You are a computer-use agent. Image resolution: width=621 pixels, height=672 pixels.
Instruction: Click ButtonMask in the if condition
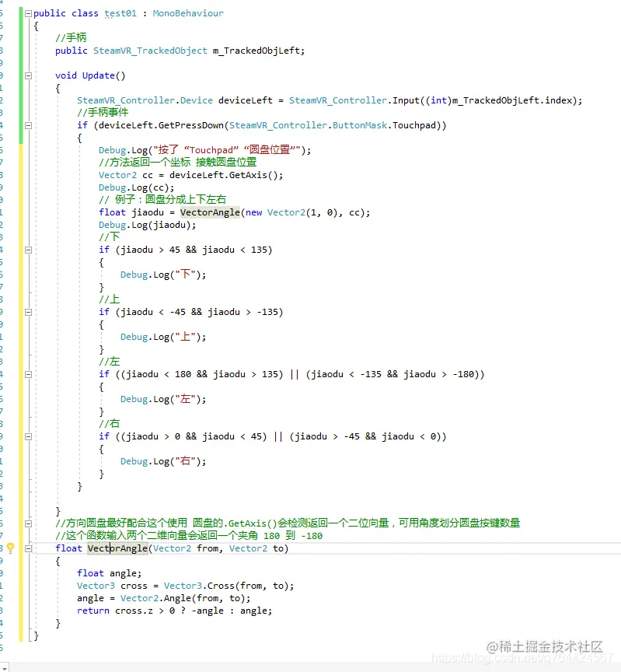[x=360, y=125]
